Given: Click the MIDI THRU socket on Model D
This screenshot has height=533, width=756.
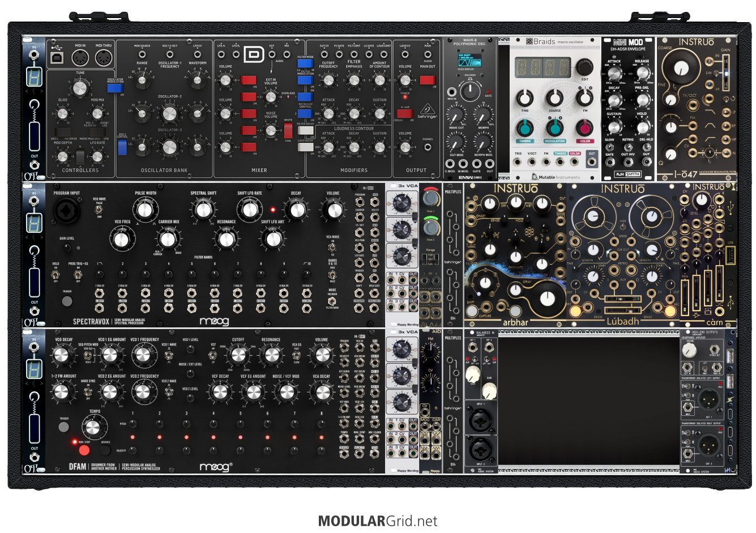Looking at the screenshot, I should click(103, 58).
